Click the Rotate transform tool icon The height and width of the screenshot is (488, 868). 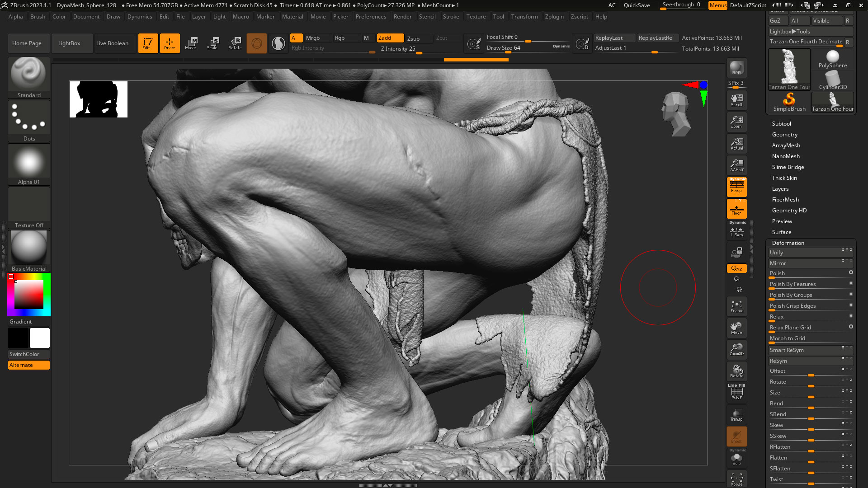[235, 43]
